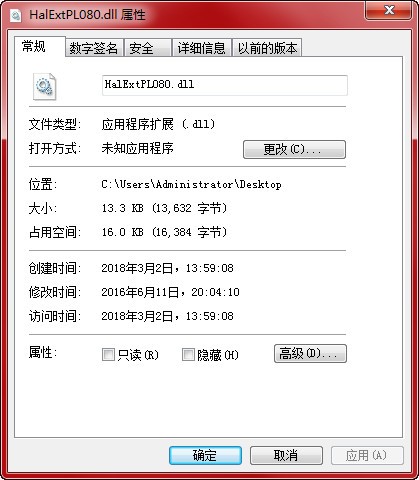Go to the 以前的版本 tab

click(267, 48)
